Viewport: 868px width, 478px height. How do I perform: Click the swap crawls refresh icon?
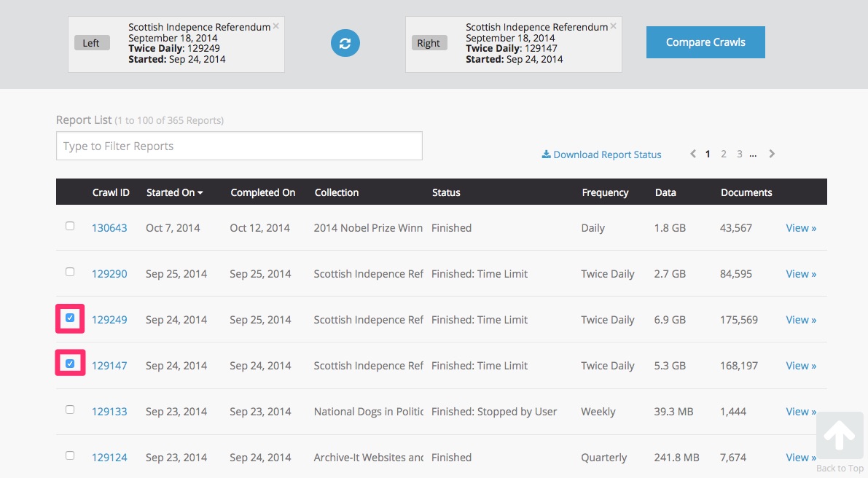click(x=345, y=43)
